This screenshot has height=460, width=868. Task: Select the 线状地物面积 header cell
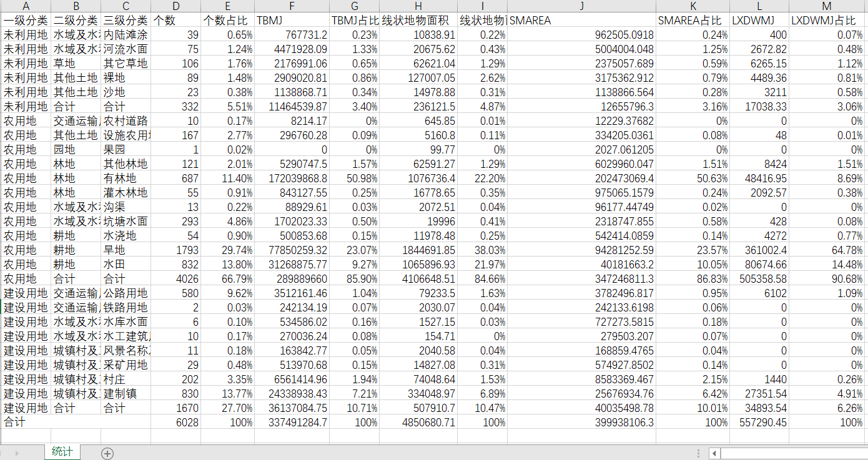418,21
